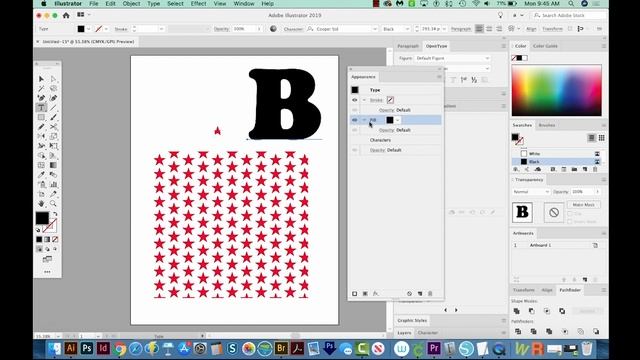Switch to the Brushes tab
The height and width of the screenshot is (360, 640).
click(x=547, y=125)
